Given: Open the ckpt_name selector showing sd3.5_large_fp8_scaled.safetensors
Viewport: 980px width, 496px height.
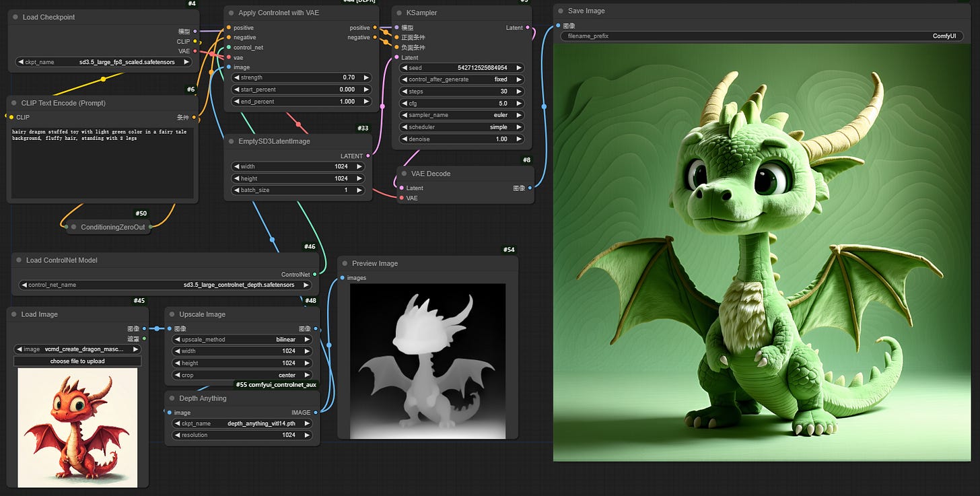Looking at the screenshot, I should click(x=102, y=61).
